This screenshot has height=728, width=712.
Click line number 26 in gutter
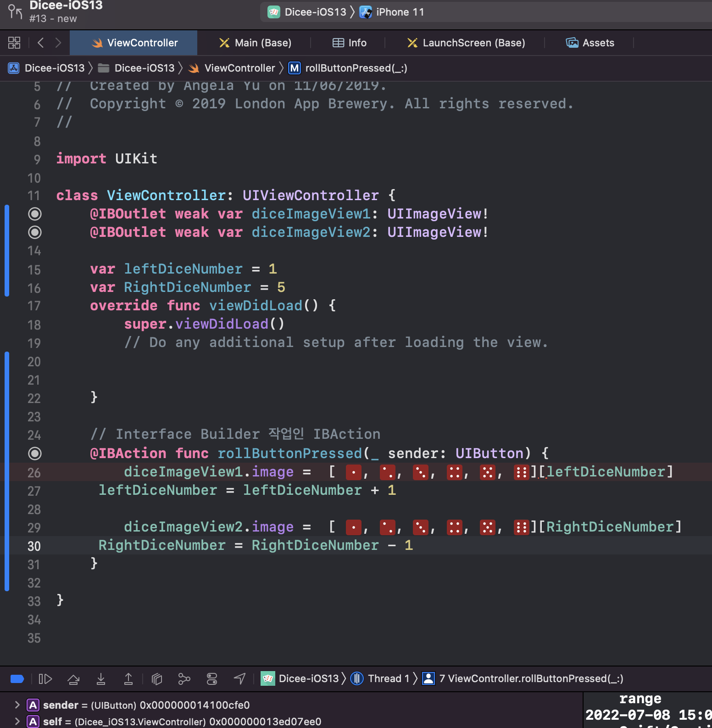(x=34, y=473)
